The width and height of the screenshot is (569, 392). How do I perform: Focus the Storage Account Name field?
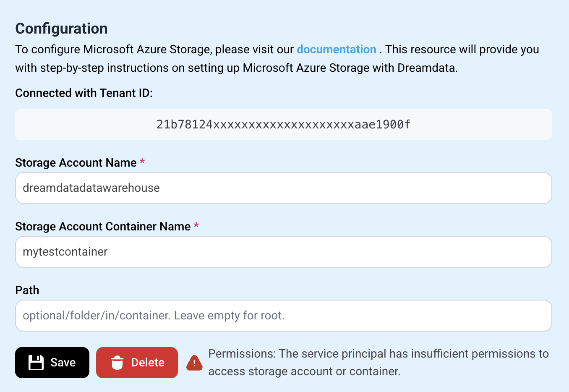pos(283,188)
